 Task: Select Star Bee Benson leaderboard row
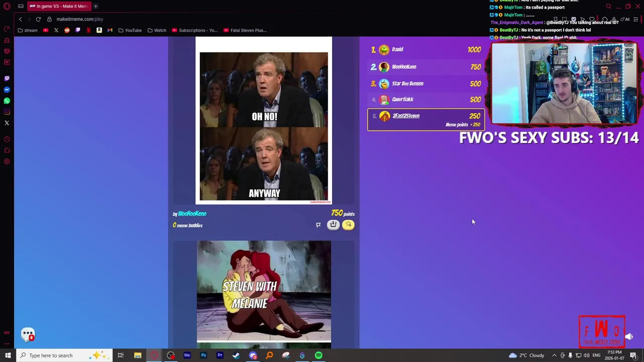point(426,83)
